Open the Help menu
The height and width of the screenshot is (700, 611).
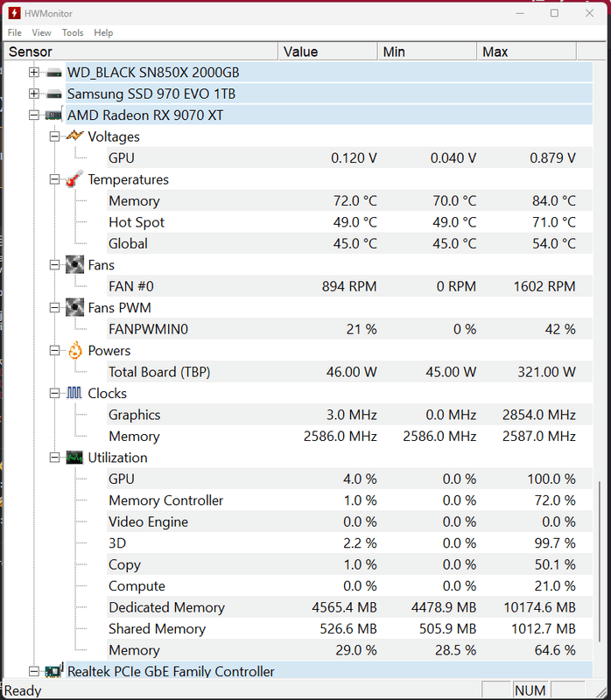103,33
